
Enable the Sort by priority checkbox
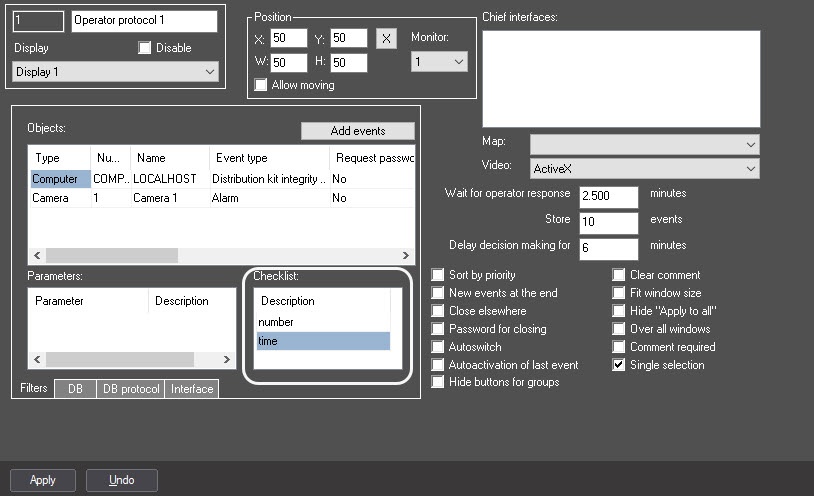click(438, 275)
